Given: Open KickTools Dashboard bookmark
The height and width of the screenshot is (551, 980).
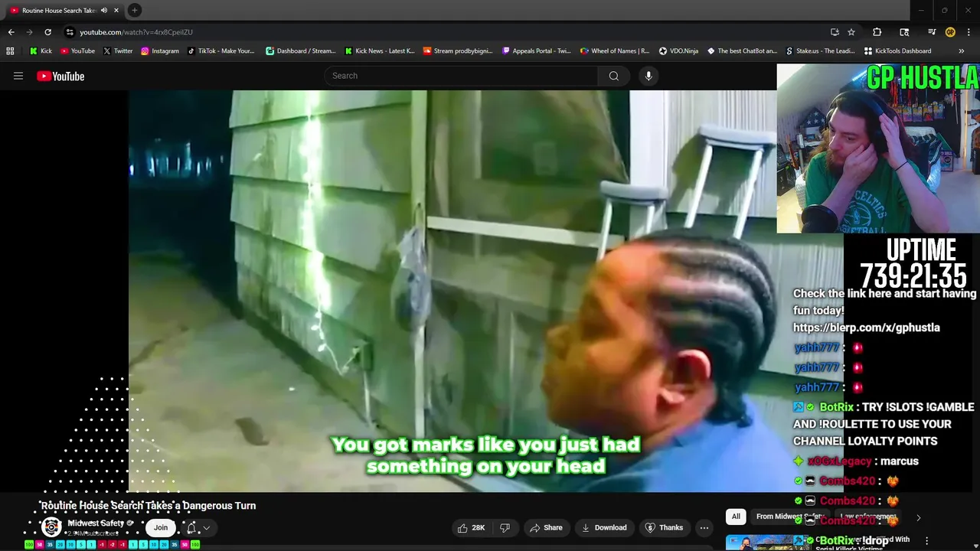Looking at the screenshot, I should [x=897, y=51].
